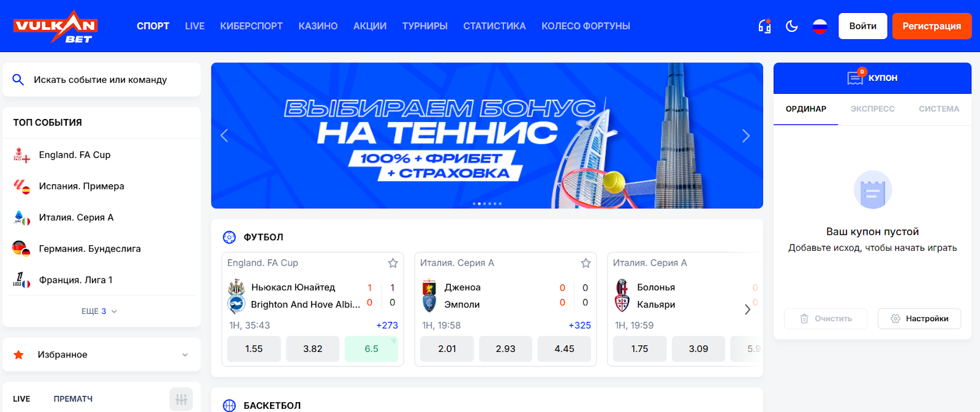The image size is (980, 412).
Task: Favorite the Newcastle vs Brighton match star
Action: pos(393,263)
